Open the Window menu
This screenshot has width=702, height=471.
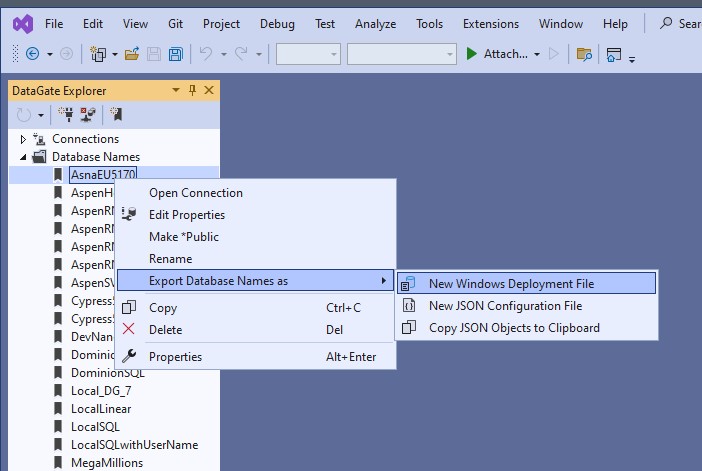coord(561,24)
